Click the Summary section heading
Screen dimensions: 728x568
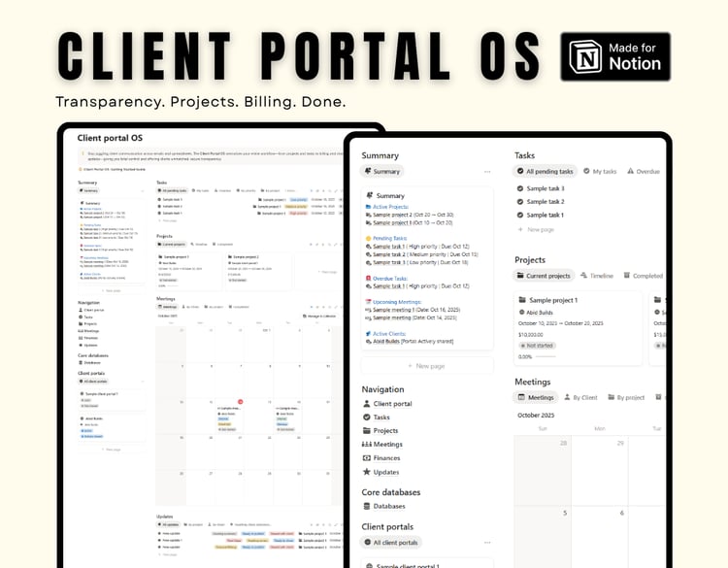pyautogui.click(x=380, y=155)
